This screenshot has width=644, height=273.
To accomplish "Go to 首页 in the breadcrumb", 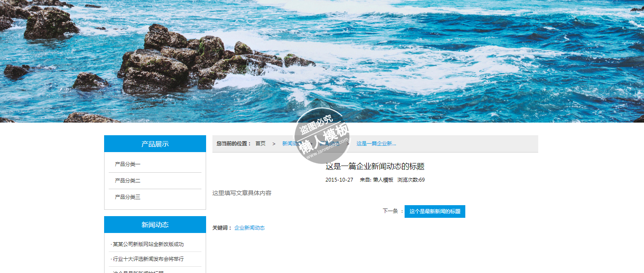I will [x=260, y=144].
